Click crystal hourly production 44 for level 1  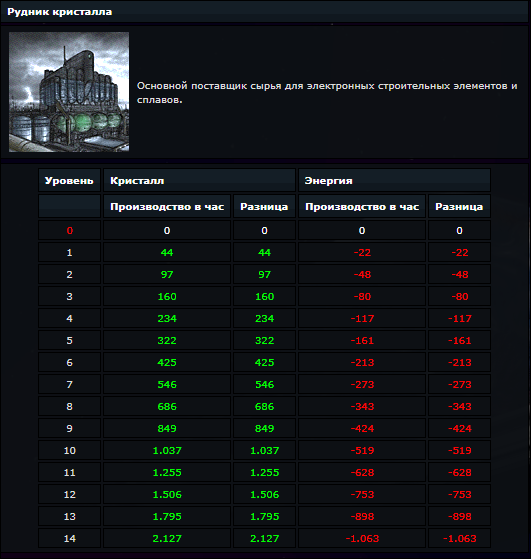(x=167, y=252)
